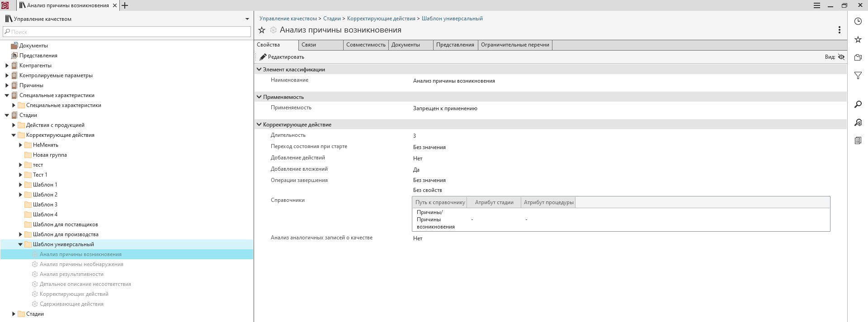The image size is (868, 322).
Task: Click the magnifier search icon in sidebar
Action: coord(858,104)
